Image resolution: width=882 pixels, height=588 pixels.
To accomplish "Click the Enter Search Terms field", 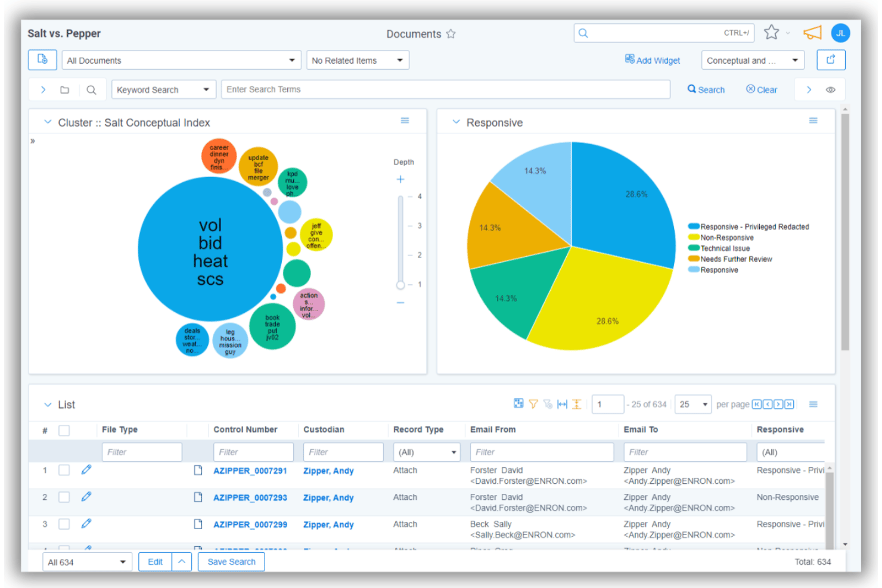I will tap(446, 89).
